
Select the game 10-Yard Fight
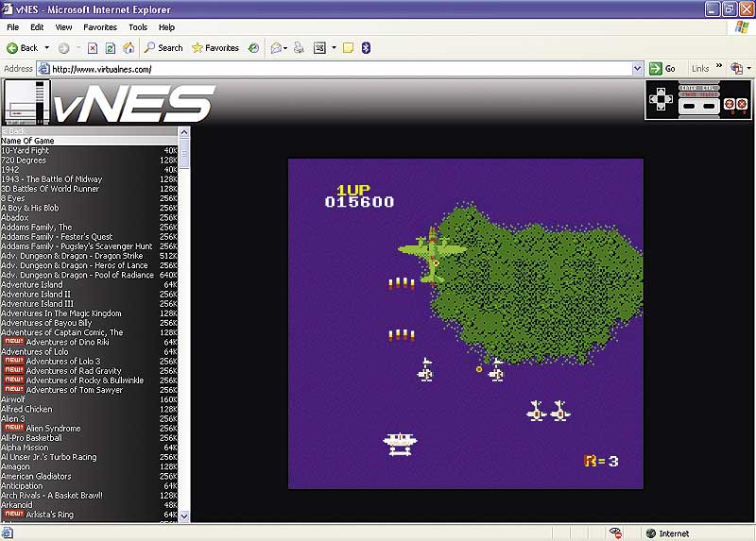click(x=89, y=150)
